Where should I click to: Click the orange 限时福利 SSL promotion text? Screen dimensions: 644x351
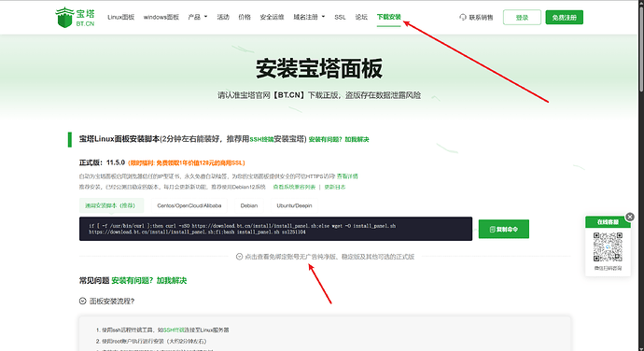[187, 162]
